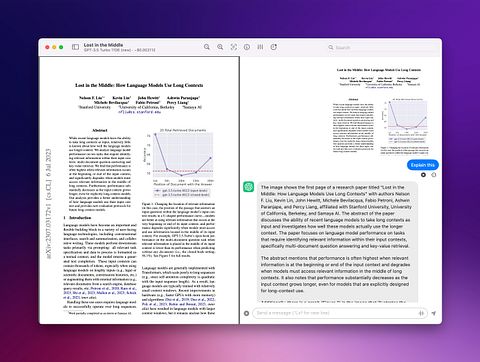
Task: Click the send message arrow icon
Action: tap(434, 313)
